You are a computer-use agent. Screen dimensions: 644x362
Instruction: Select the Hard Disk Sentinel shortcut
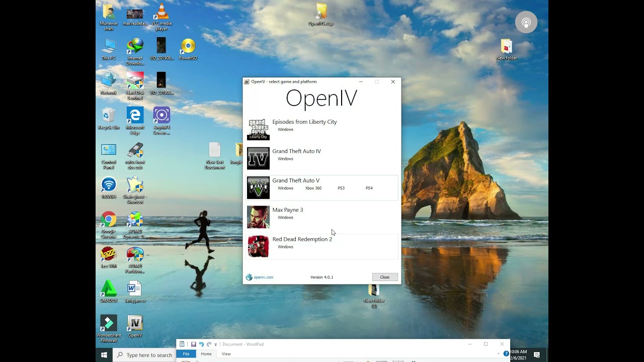point(135,86)
